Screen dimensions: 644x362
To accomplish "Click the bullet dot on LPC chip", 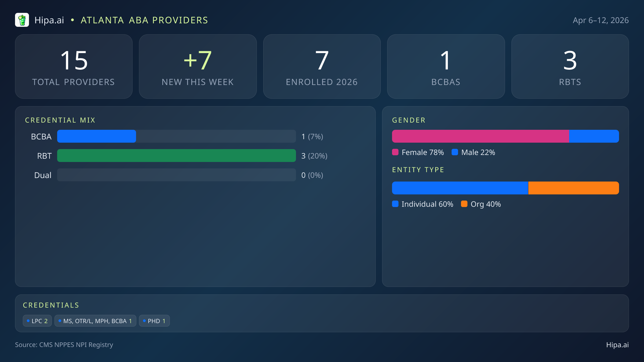I will (x=28, y=320).
